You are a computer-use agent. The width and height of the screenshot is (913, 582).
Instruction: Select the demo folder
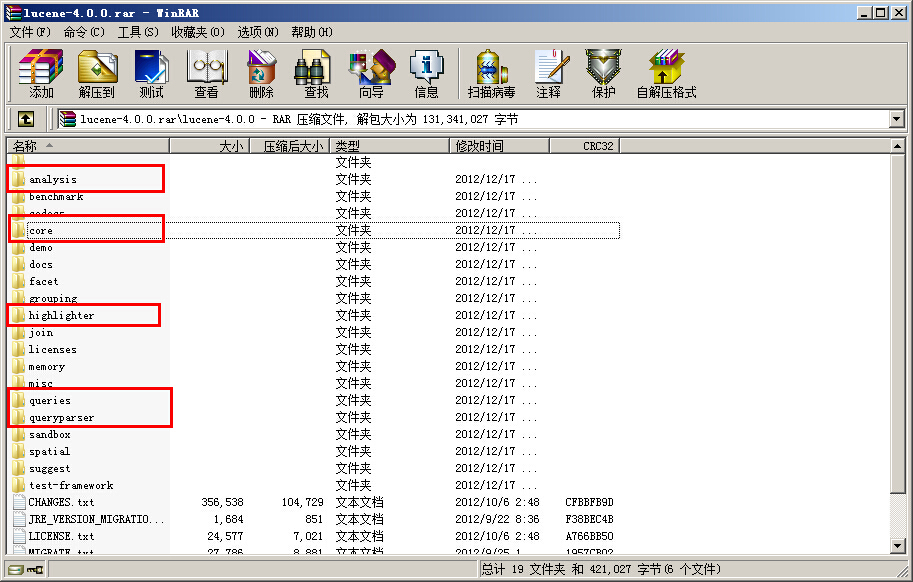[x=40, y=247]
